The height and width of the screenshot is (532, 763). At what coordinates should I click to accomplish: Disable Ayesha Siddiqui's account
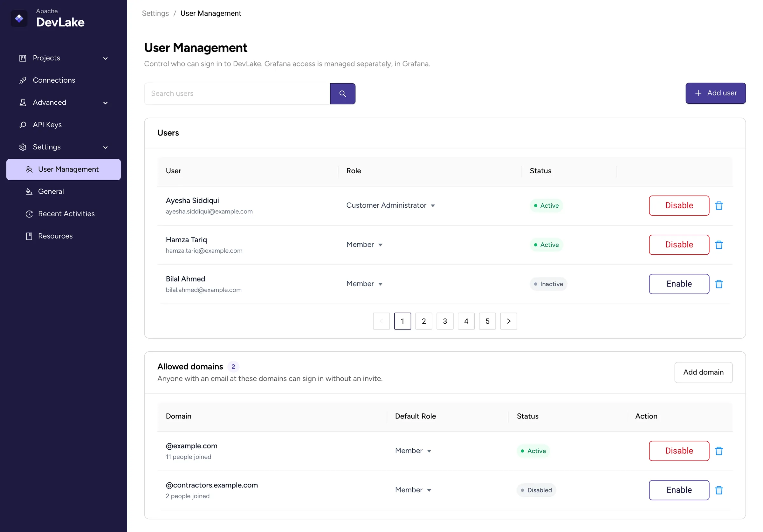pos(679,206)
